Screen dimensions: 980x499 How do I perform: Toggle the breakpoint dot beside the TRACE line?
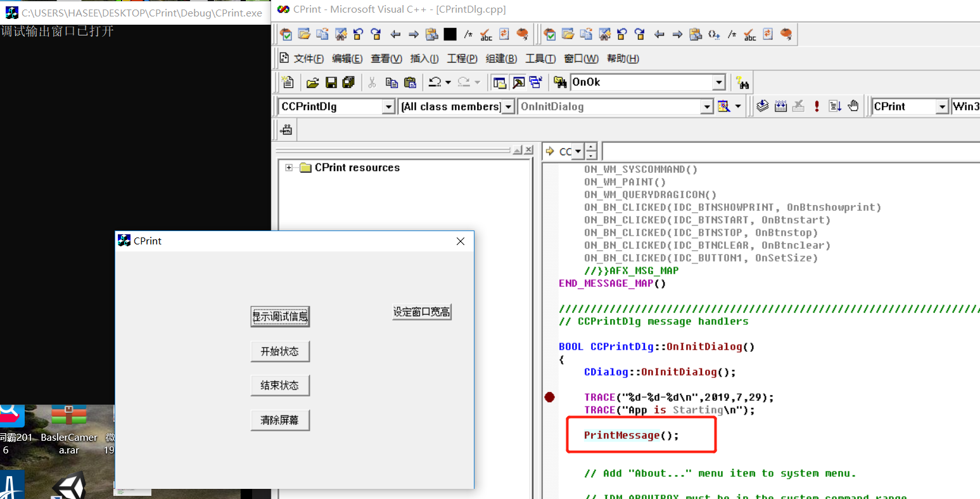(549, 397)
